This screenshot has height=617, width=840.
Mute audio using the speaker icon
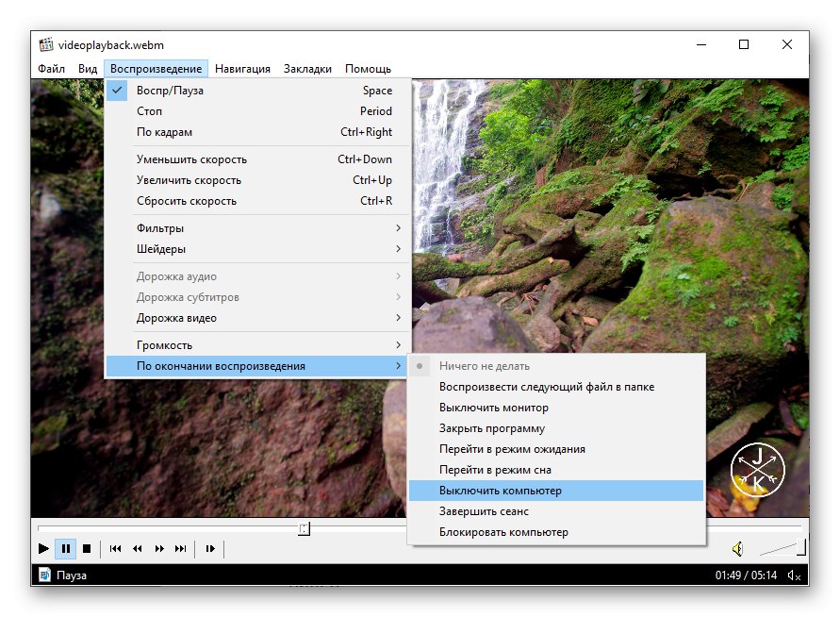coord(737,548)
